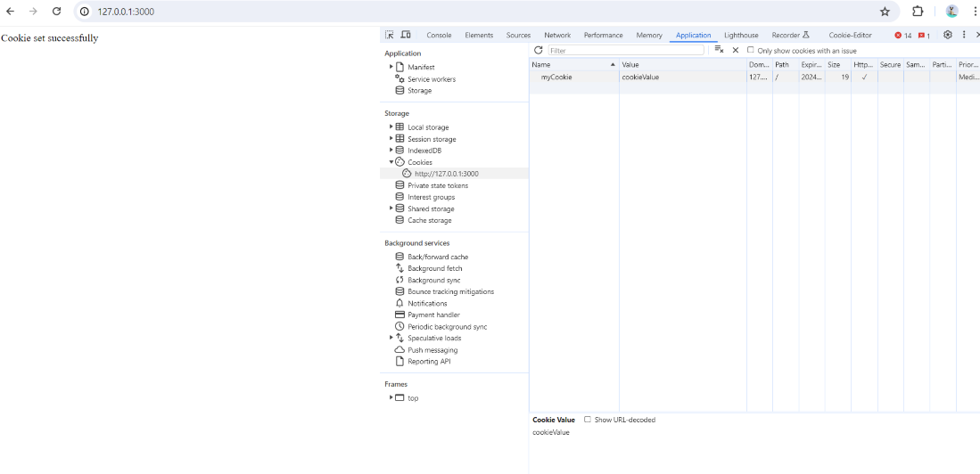Image resolution: width=980 pixels, height=474 pixels.
Task: Expand the Local storage arrow
Action: point(391,127)
